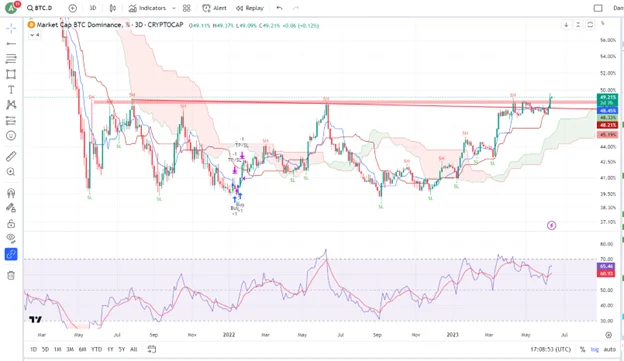Open candlestick chart type menu
This screenshot has height=361, width=624.
pos(113,8)
